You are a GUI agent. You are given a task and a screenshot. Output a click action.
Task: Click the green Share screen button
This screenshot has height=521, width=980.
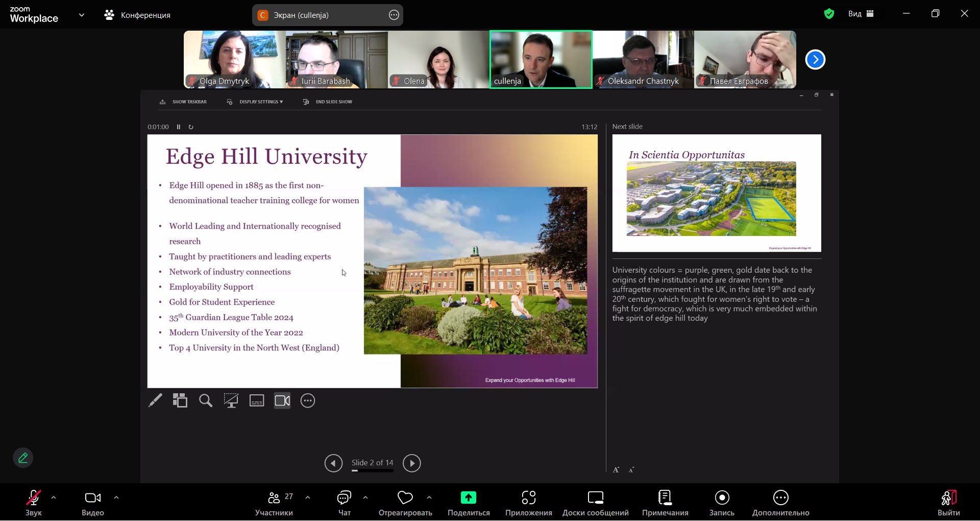[x=468, y=498]
